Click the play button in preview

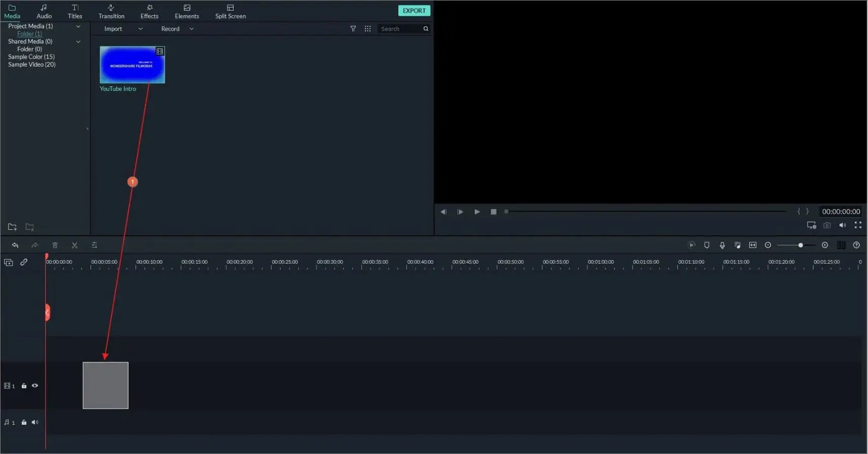(477, 212)
